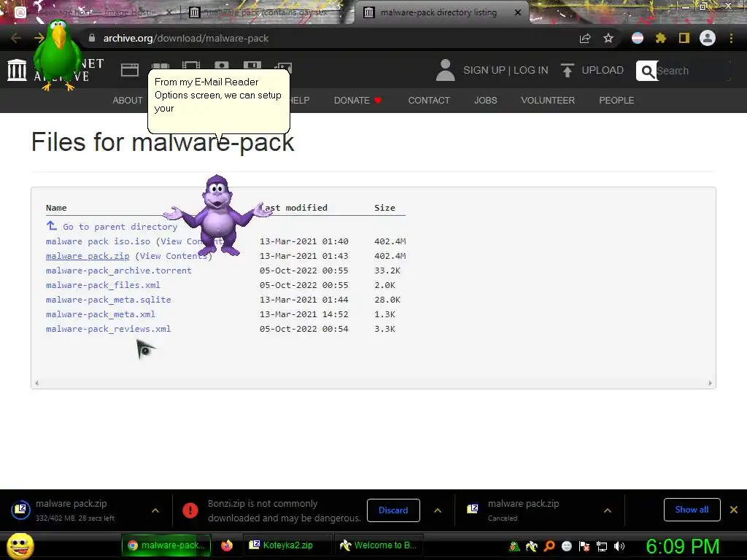Click the parent directory up-arrow icon
Viewport: 747px width, 560px height.
52,226
